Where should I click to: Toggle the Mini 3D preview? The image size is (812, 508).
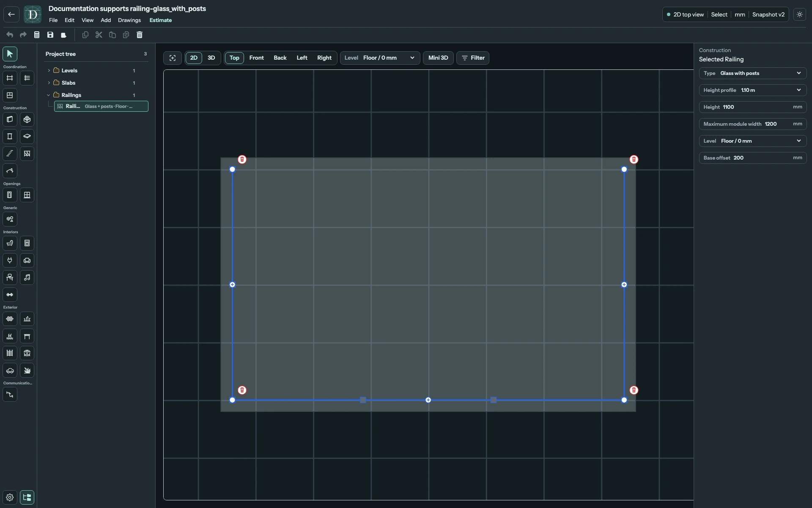click(438, 58)
